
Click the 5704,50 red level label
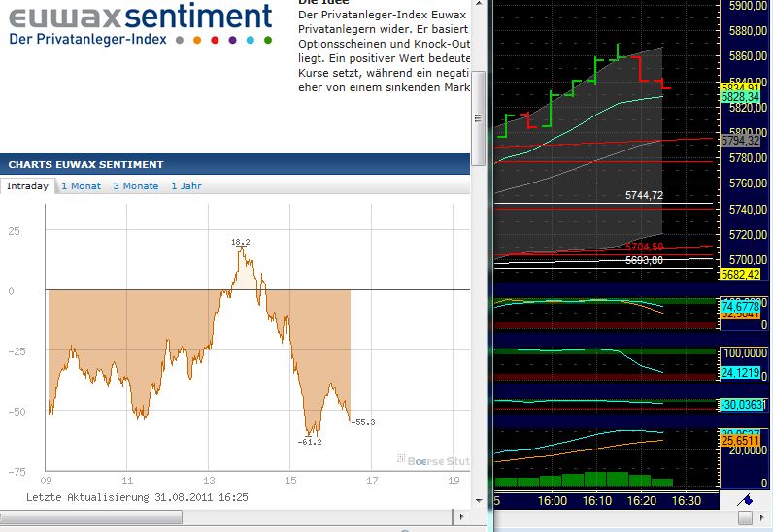click(x=645, y=246)
